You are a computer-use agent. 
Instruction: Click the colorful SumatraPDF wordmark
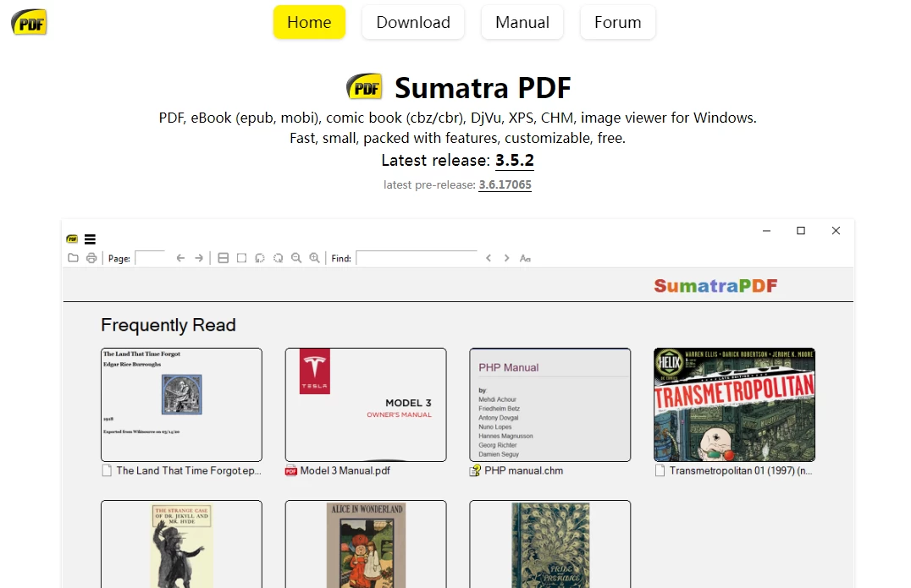[715, 286]
